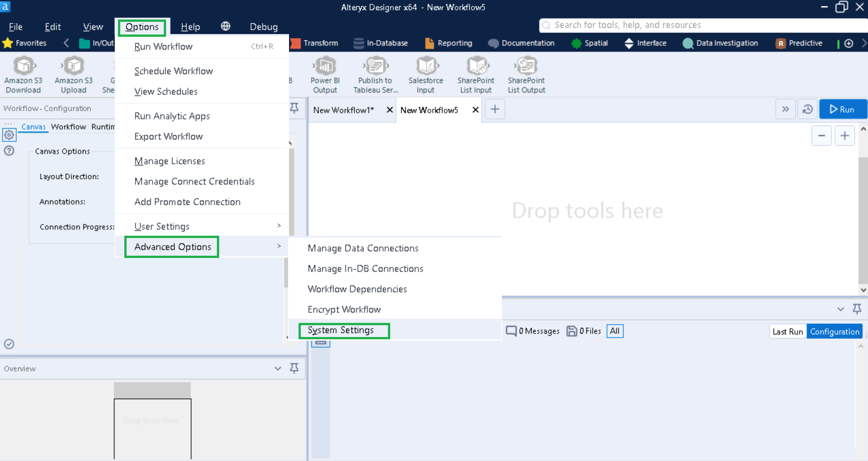Open the Debug menu

264,27
